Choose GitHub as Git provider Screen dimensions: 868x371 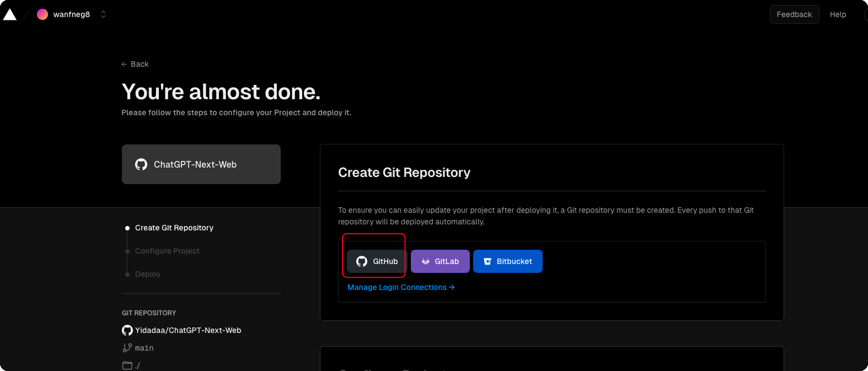377,261
